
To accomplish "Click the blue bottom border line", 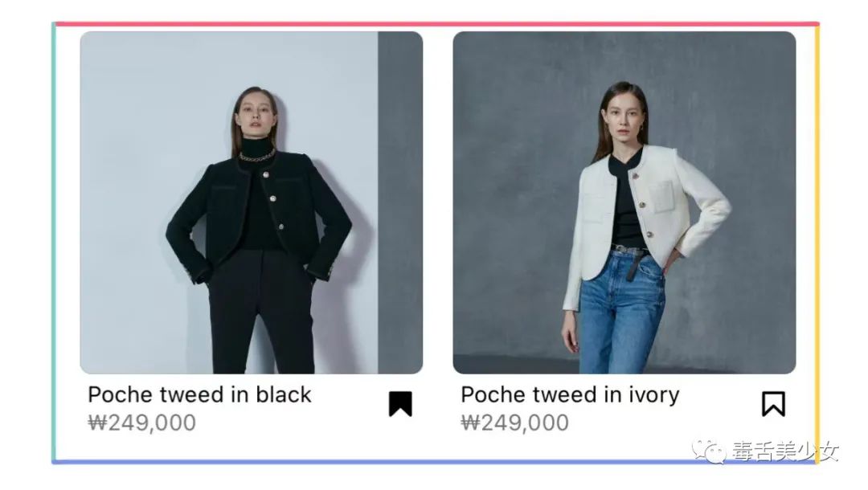I will point(436,462).
